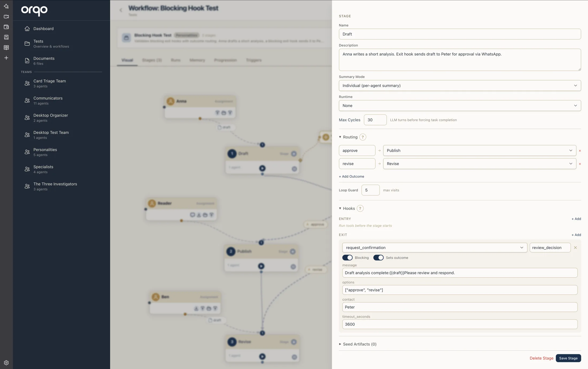This screenshot has width=588, height=369.
Task: Click The Three Investigators team icon
Action: point(27,186)
